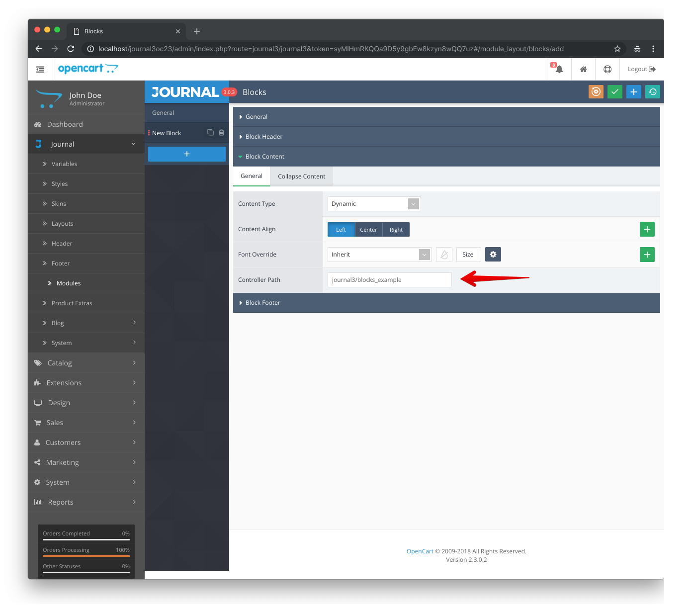This screenshot has width=692, height=616.
Task: Expand the Reports sidebar menu
Action: (86, 502)
